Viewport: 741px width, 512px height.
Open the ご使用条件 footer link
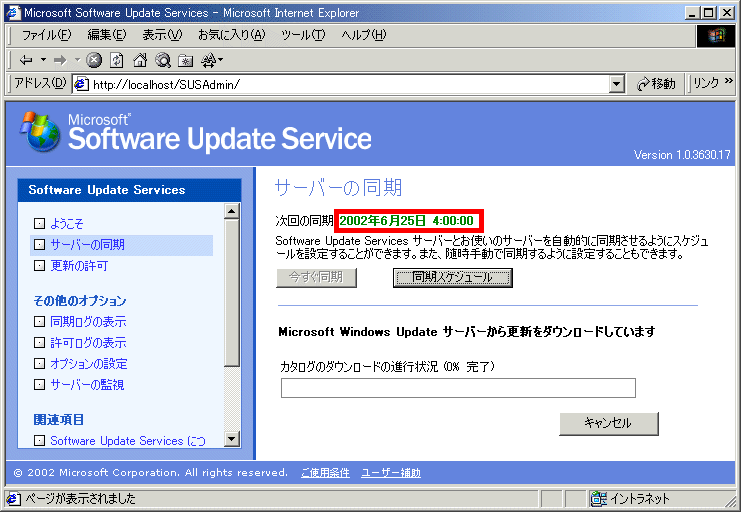click(325, 473)
